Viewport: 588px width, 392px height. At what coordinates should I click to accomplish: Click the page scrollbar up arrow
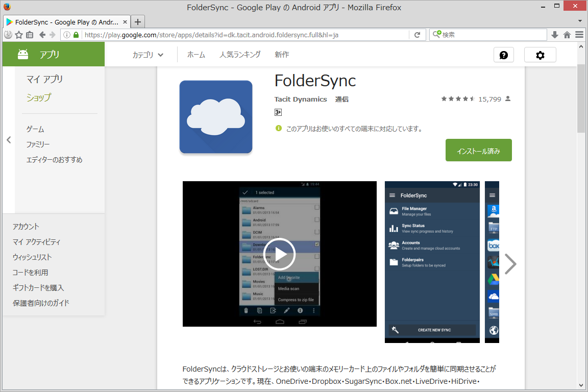click(581, 47)
